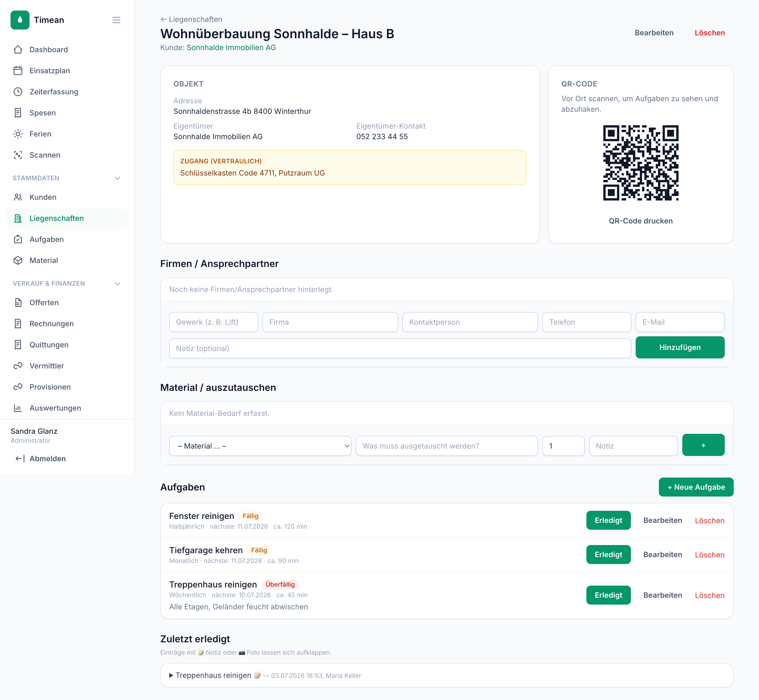Click the Zeiterfassung clock icon
Viewport: 759px width, 700px height.
point(18,92)
